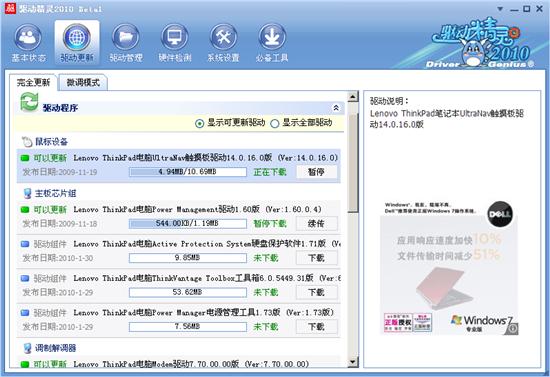
Task: Collapse the 驱动程序 section with the chevron
Action: point(336,108)
